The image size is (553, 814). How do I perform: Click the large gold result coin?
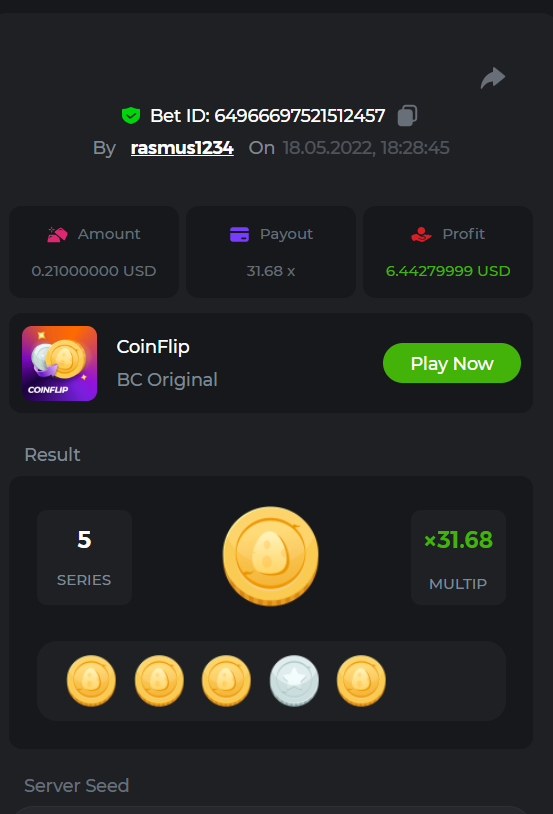click(271, 555)
